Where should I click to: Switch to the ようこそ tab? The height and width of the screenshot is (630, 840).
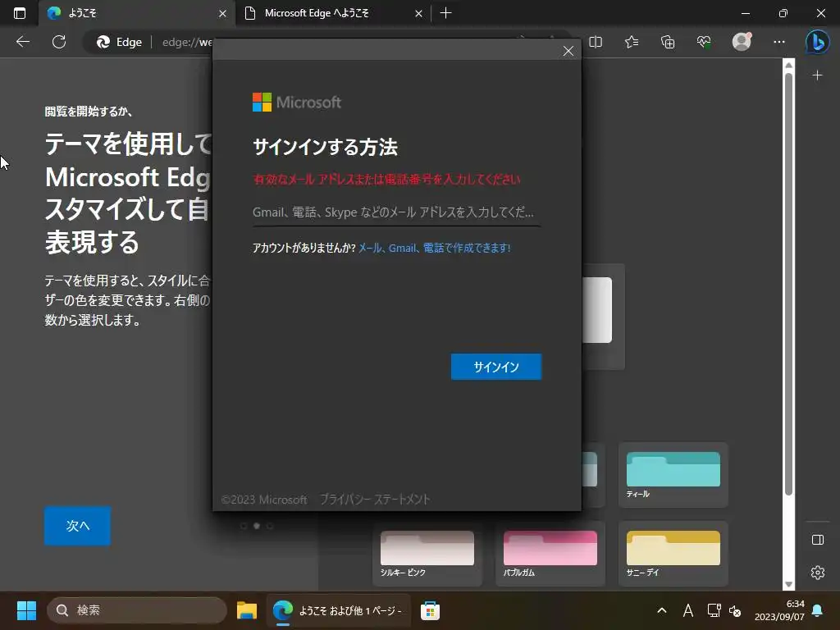[x=137, y=13]
